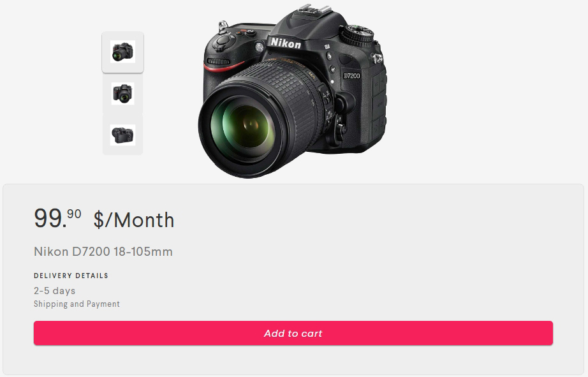Screen dimensions: 588x377
Task: Click the D7200 badge on camera body
Action: pyautogui.click(x=351, y=75)
